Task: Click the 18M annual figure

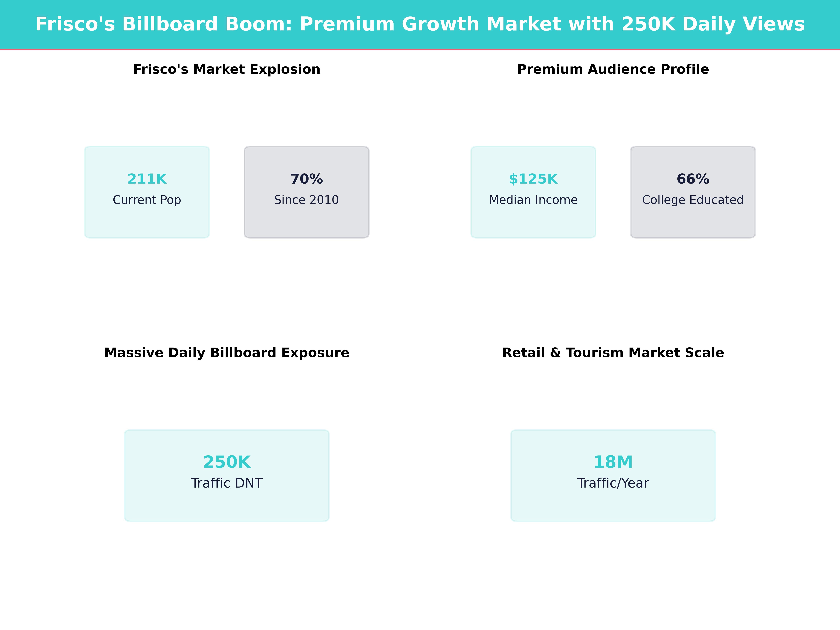Action: (613, 462)
